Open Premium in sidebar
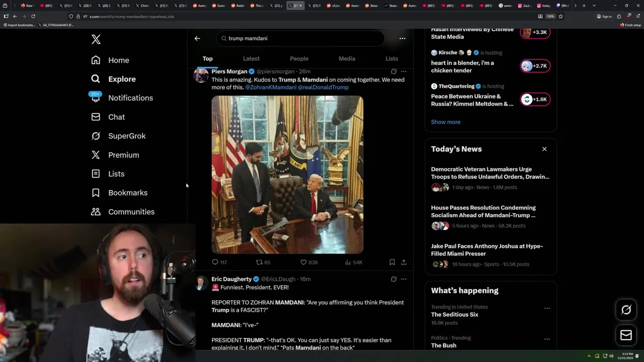The width and height of the screenshot is (644, 362). (115, 155)
